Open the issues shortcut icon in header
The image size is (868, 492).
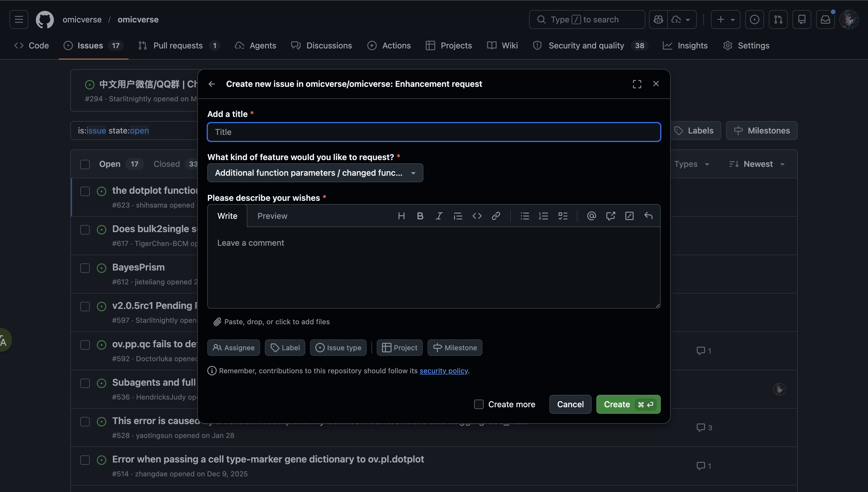point(754,19)
